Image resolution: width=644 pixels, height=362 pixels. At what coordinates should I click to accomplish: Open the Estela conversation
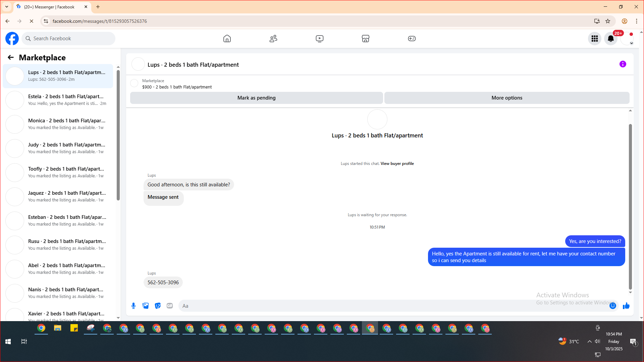(x=58, y=100)
